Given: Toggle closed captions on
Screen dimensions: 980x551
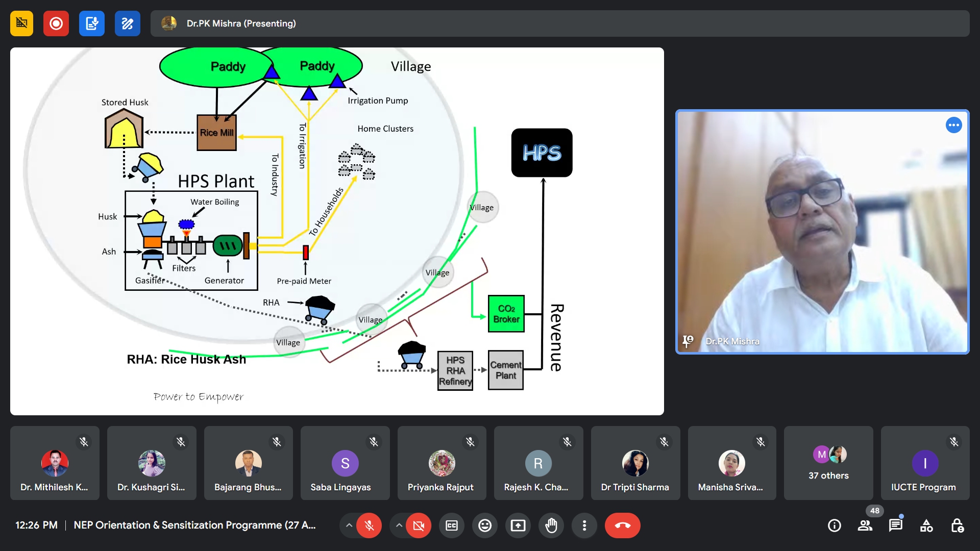Looking at the screenshot, I should point(452,525).
